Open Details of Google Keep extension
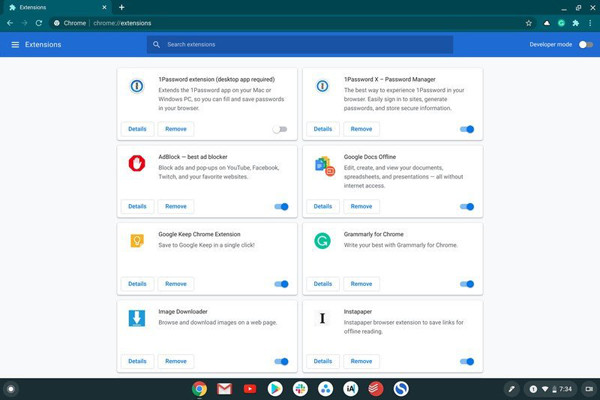This screenshot has height=400, width=600. (137, 284)
